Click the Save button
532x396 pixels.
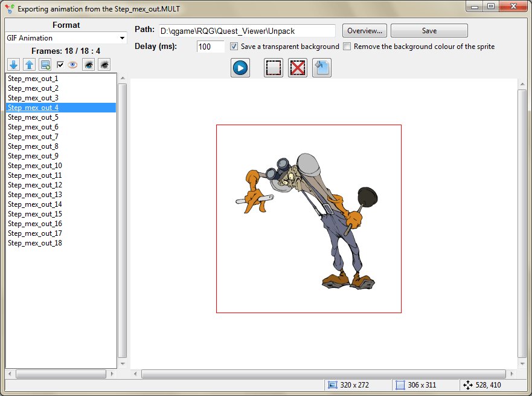(x=429, y=31)
